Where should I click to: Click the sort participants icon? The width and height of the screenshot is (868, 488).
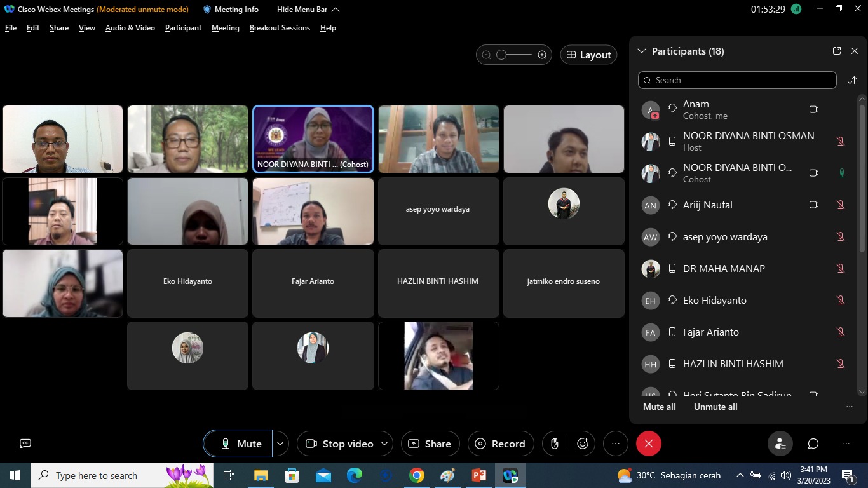852,80
